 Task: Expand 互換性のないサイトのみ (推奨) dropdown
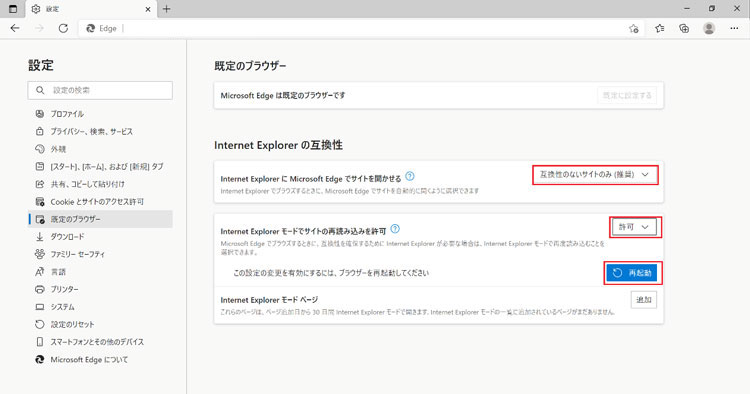point(595,175)
